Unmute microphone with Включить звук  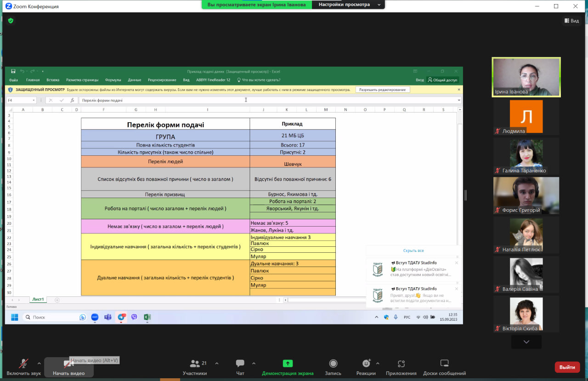(x=23, y=364)
